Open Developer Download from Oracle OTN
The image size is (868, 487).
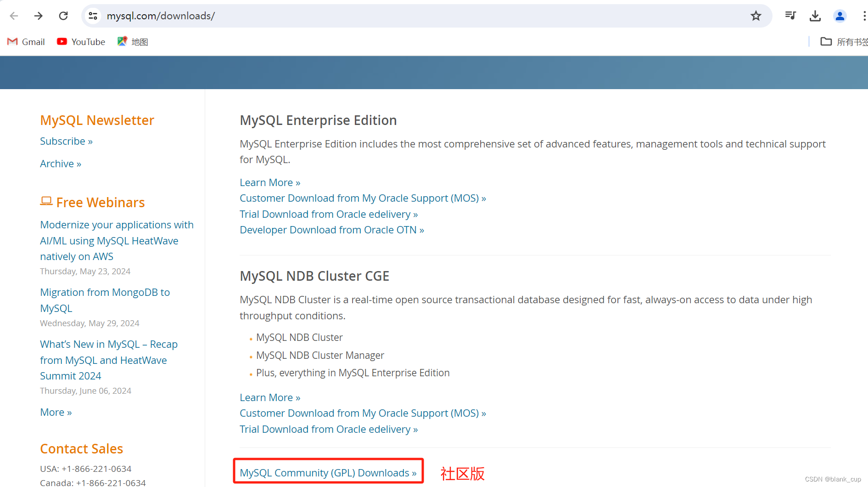332,230
